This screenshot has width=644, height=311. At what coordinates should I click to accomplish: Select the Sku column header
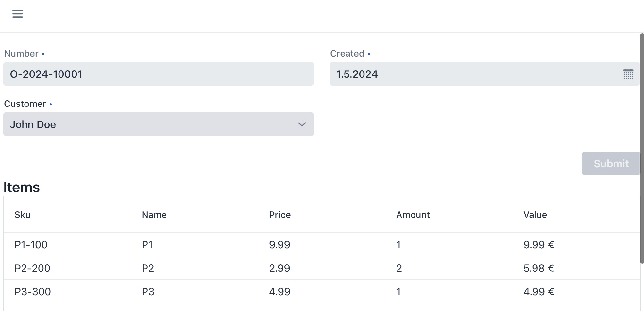point(23,215)
